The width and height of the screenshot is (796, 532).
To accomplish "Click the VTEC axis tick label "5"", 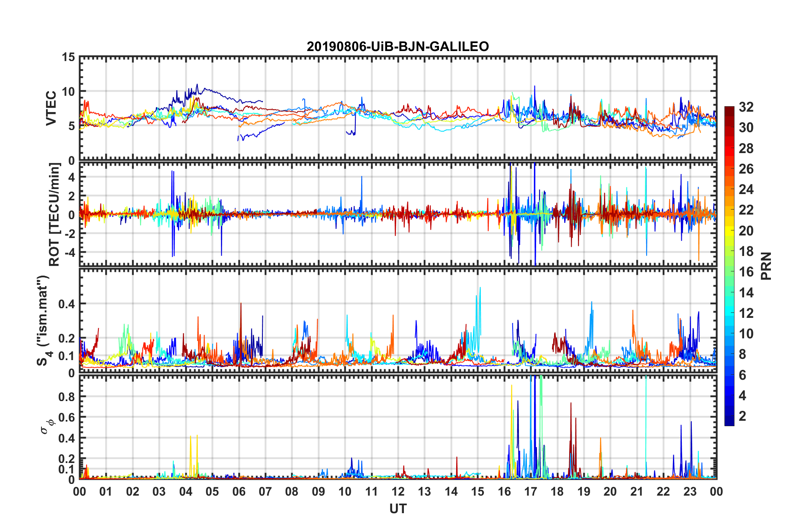I will 72,126.
